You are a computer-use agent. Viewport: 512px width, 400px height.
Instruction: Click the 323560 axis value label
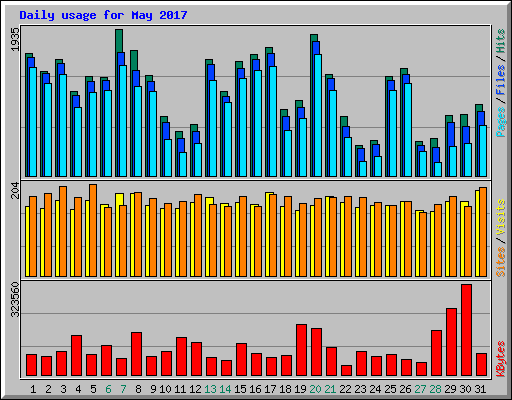[x=15, y=300]
